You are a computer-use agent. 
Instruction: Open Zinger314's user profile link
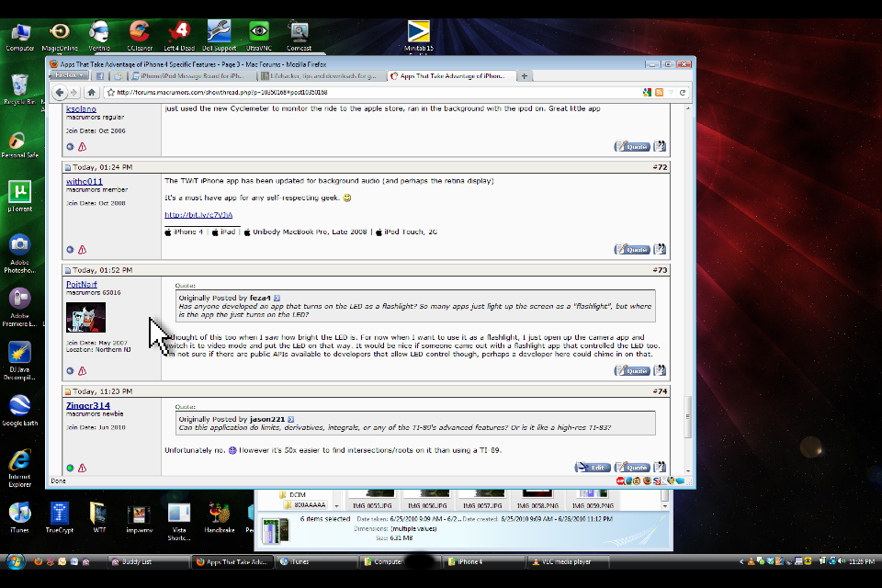point(88,405)
